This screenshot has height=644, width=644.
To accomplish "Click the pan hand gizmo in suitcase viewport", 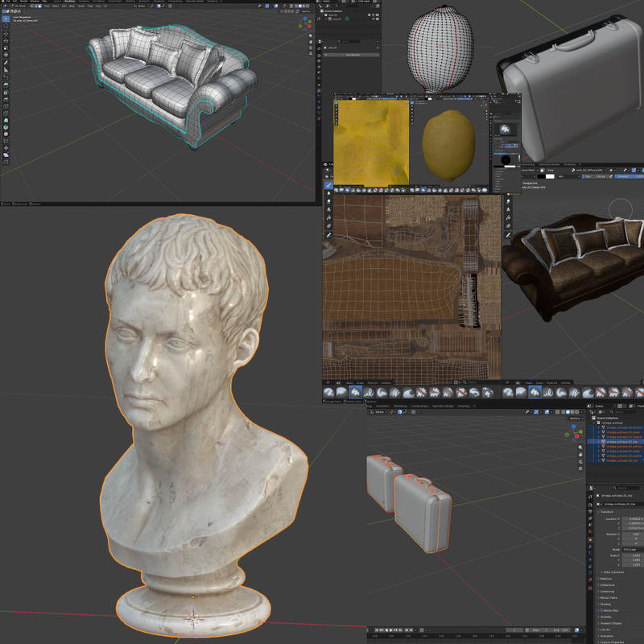I will 580,454.
